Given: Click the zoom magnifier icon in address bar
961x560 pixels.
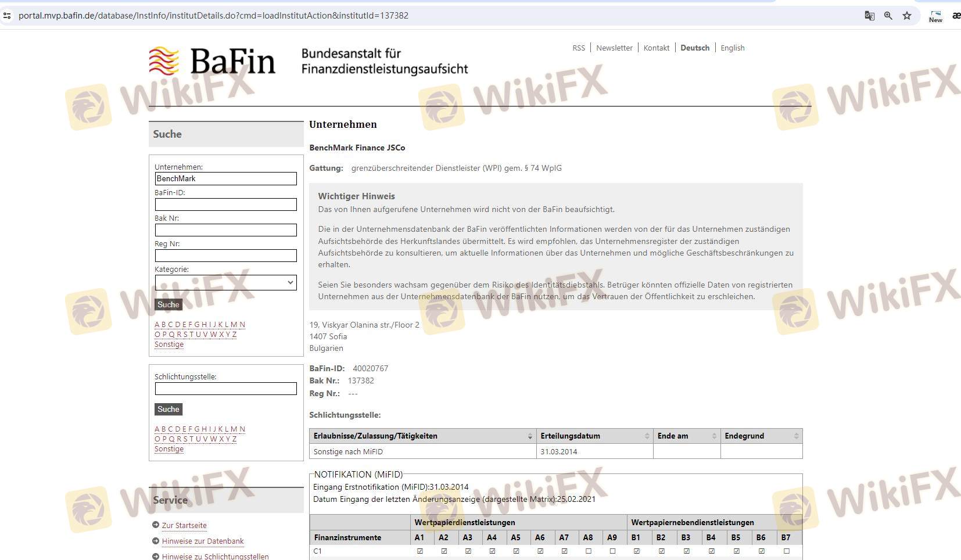Looking at the screenshot, I should coord(888,16).
